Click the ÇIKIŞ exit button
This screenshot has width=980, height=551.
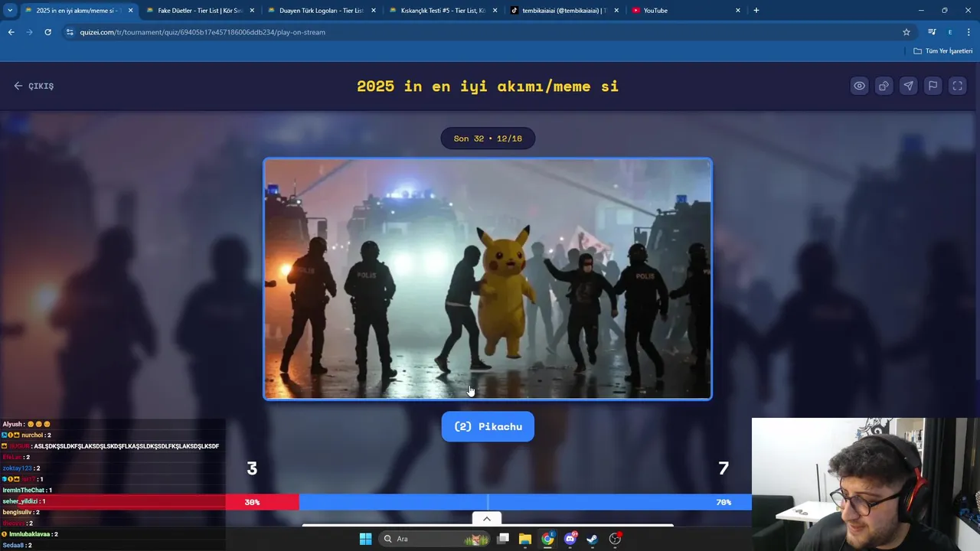(x=34, y=86)
